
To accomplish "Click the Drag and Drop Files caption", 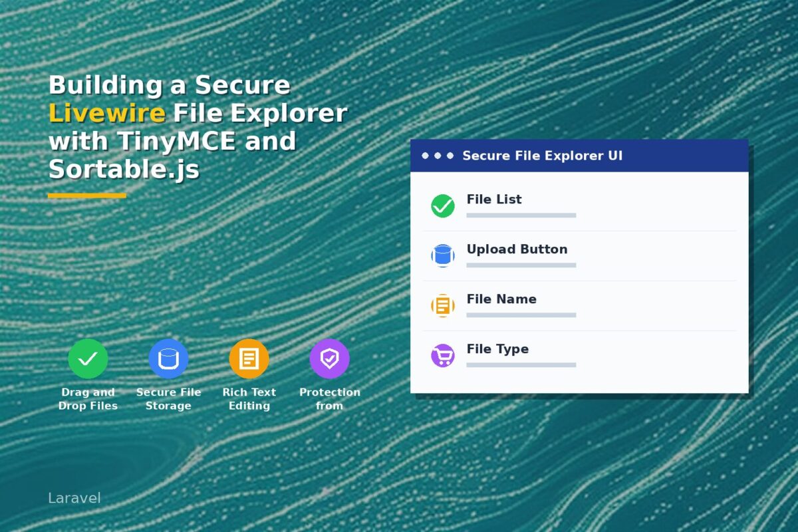I will 88,399.
